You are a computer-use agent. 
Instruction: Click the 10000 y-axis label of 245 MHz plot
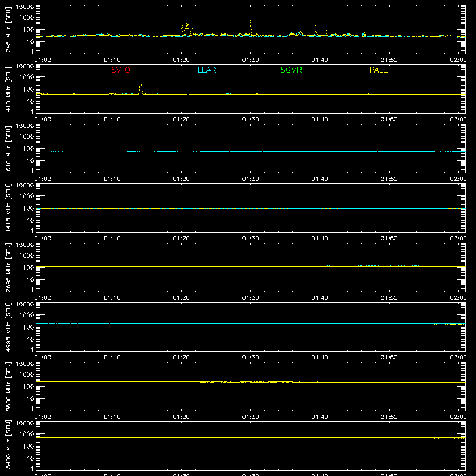tap(25, 7)
